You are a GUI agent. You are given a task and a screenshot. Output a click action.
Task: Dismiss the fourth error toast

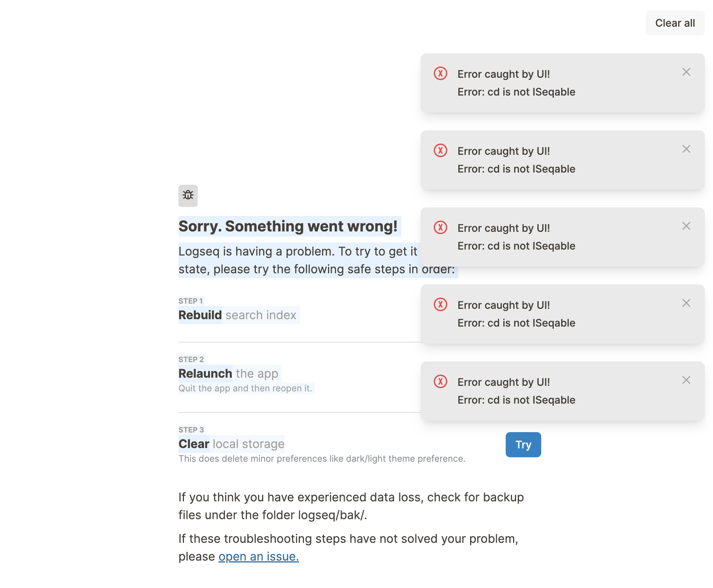686,303
